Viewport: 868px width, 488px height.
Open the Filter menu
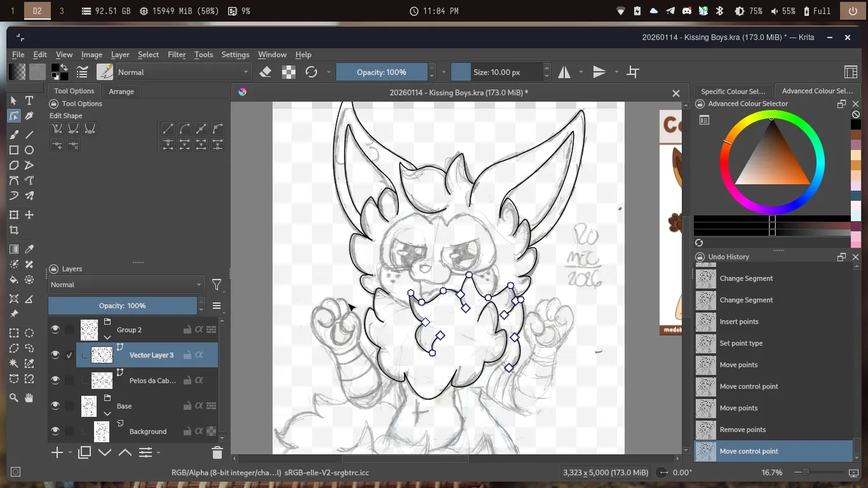click(x=177, y=55)
